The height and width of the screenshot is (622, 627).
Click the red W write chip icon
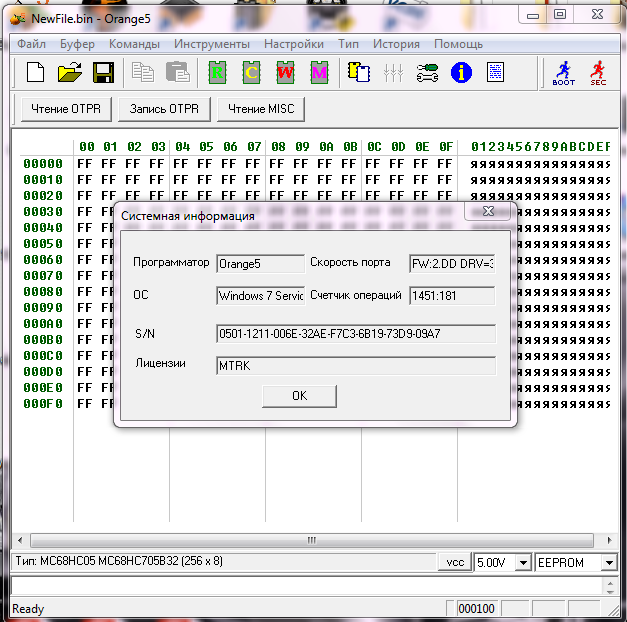pyautogui.click(x=285, y=73)
